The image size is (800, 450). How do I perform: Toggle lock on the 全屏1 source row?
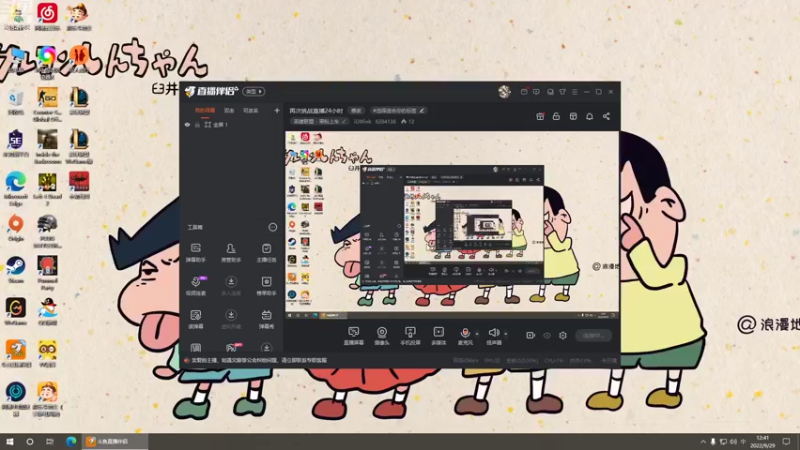[197, 124]
